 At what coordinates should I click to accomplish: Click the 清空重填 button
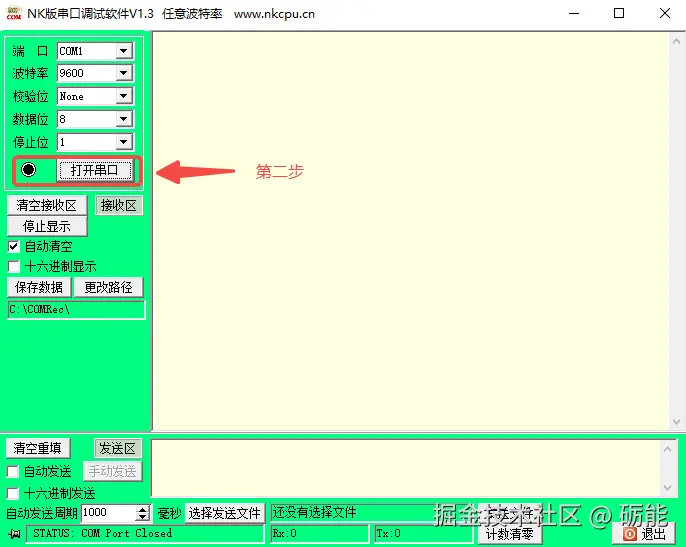38,448
